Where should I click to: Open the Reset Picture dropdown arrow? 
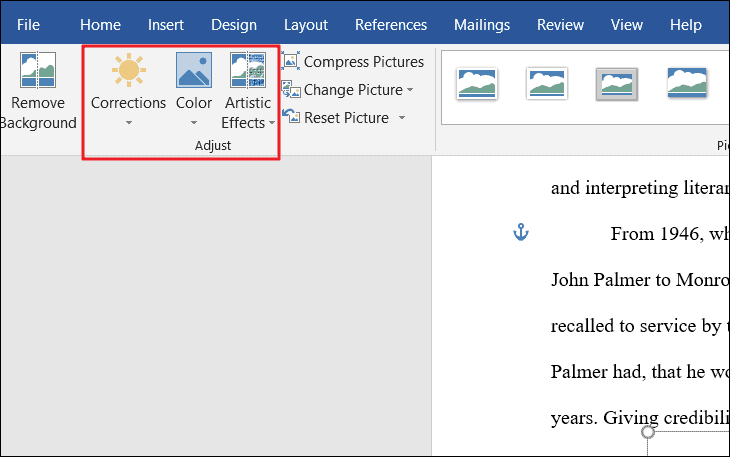click(x=401, y=118)
